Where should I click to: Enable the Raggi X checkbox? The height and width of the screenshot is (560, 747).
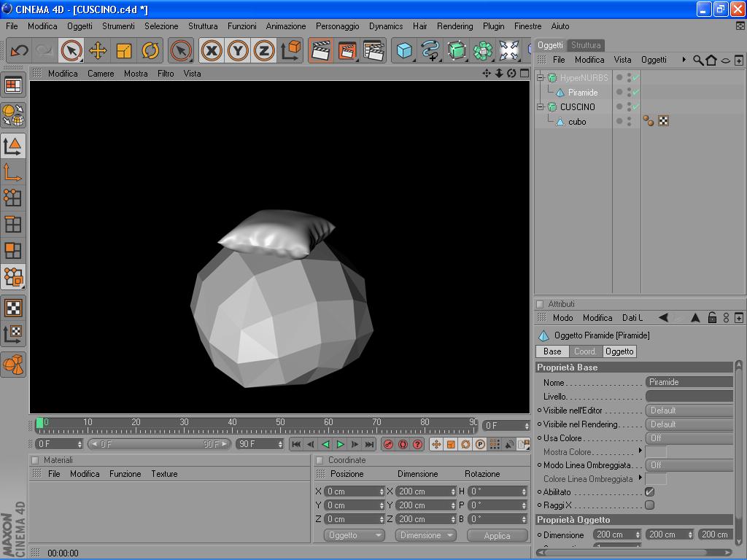649,505
